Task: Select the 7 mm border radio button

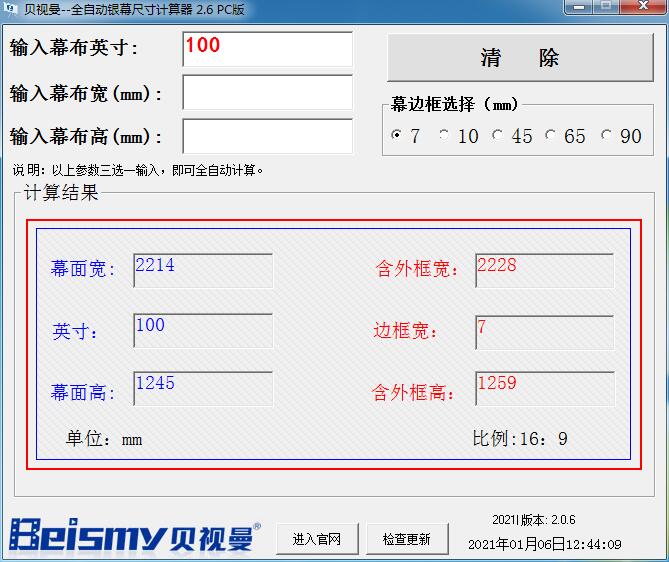Action: (x=396, y=135)
